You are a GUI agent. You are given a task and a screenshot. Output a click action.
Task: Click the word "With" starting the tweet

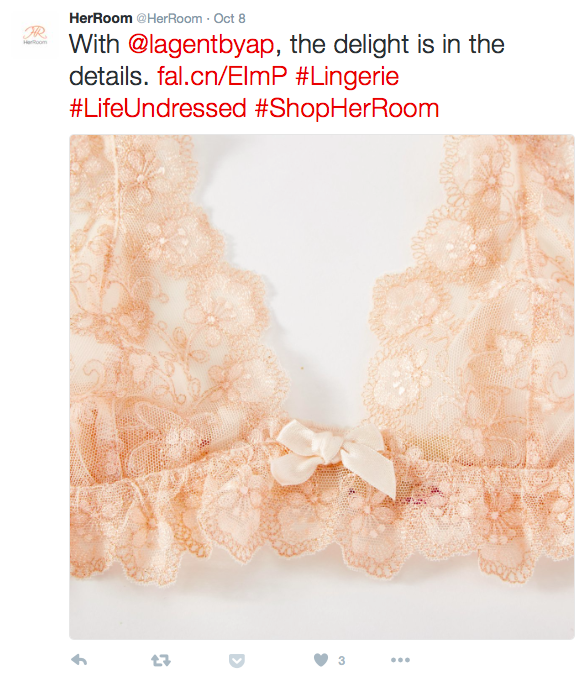[94, 45]
